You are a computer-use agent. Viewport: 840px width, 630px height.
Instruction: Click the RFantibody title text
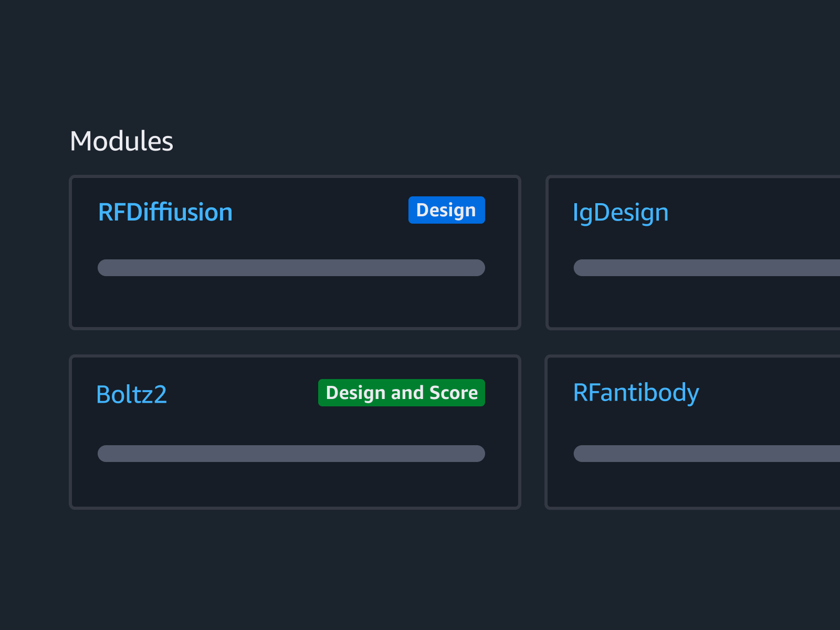(x=636, y=393)
